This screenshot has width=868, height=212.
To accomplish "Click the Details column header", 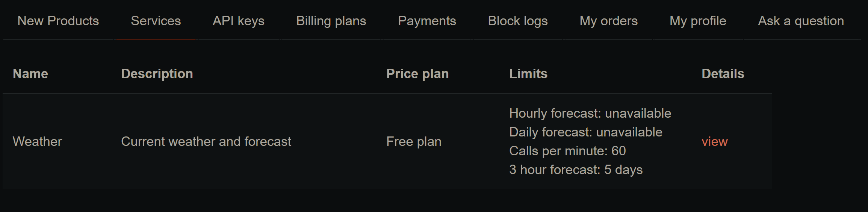I will tap(723, 74).
